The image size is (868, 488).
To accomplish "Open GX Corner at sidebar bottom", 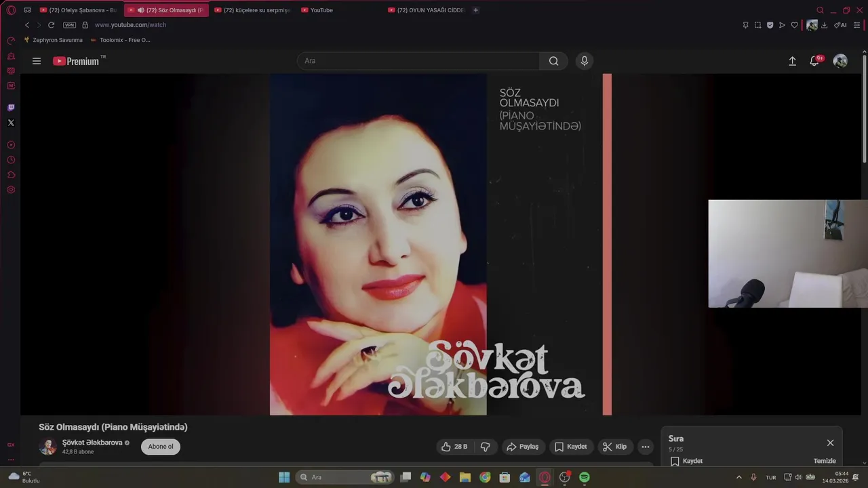I will click(11, 445).
